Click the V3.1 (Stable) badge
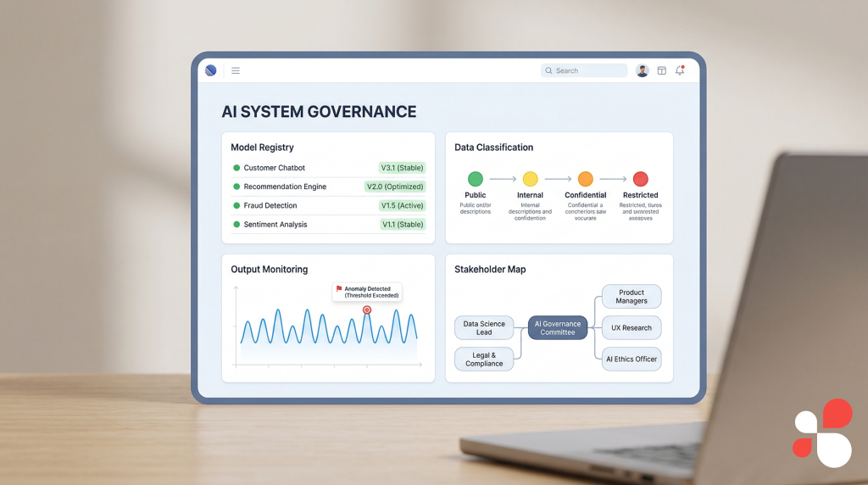 tap(402, 168)
